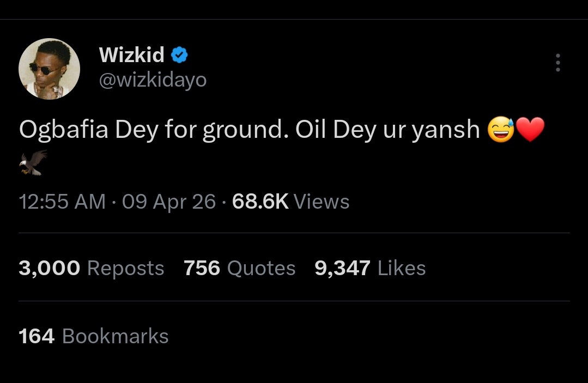588x383 pixels.
Task: Click the Wizkid display name
Action: coord(131,54)
